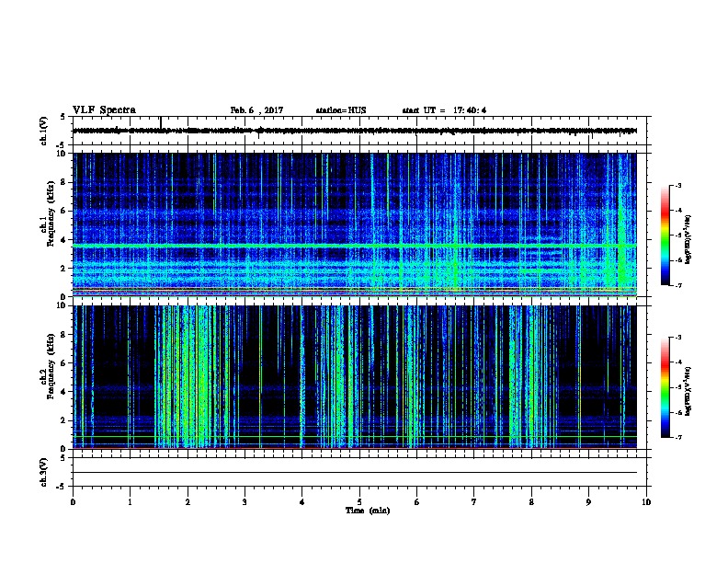728x563 pixels.
Task: Select the date text "Feb. 6 , 2017"
Action: pos(256,110)
